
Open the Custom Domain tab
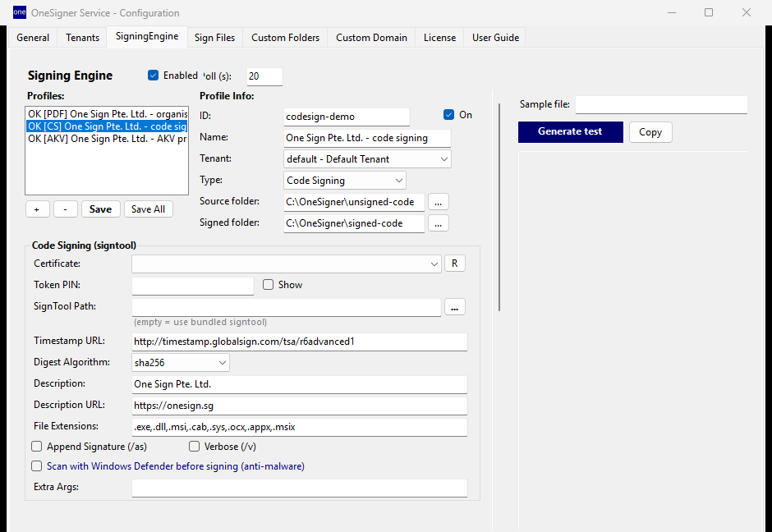point(372,38)
